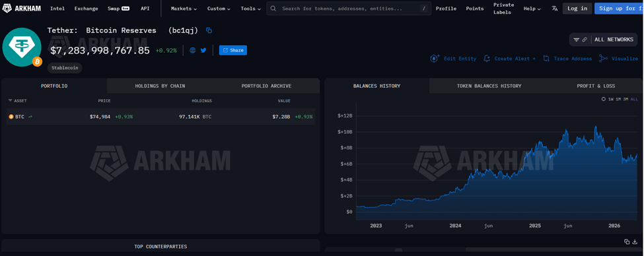Select the 3M chart range

pos(626,99)
